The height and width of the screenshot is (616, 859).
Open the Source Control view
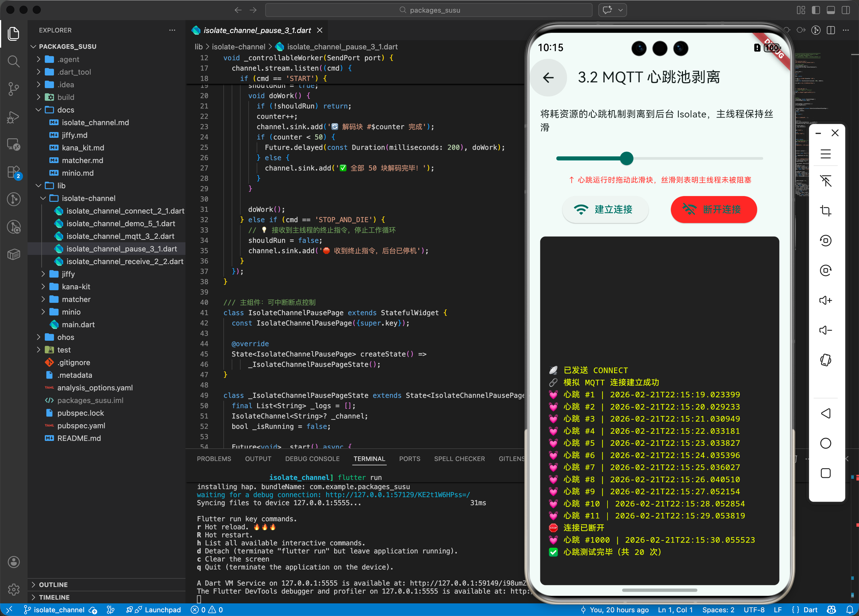(x=13, y=89)
